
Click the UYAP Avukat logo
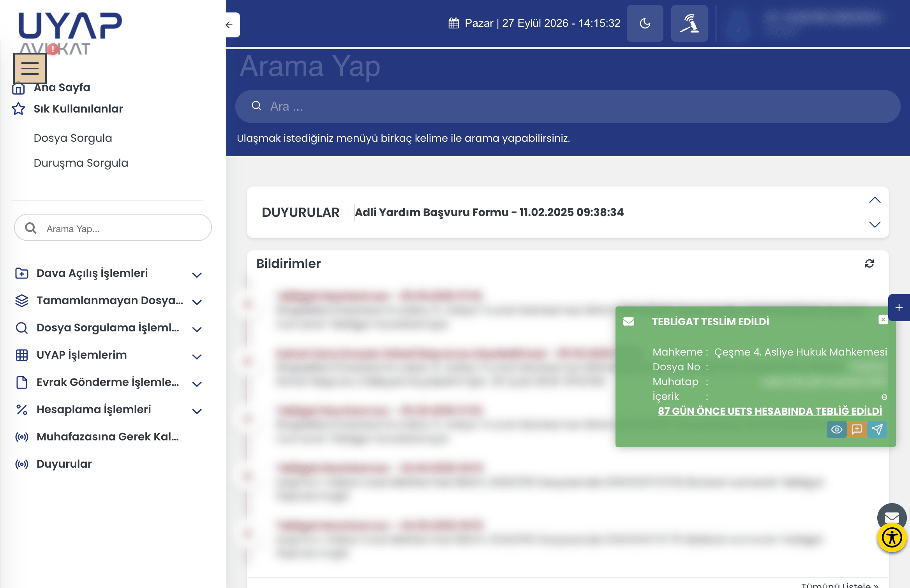[70, 33]
